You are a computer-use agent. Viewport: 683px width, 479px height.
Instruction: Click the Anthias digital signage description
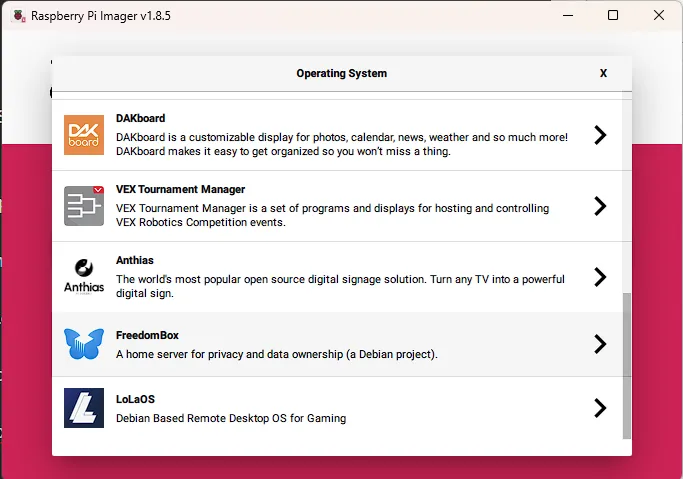(340, 286)
